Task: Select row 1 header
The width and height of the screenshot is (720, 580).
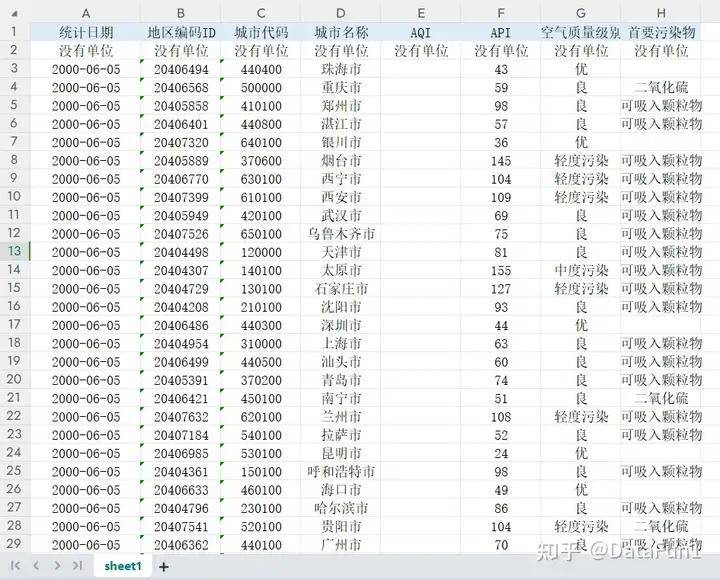Action: [x=14, y=32]
